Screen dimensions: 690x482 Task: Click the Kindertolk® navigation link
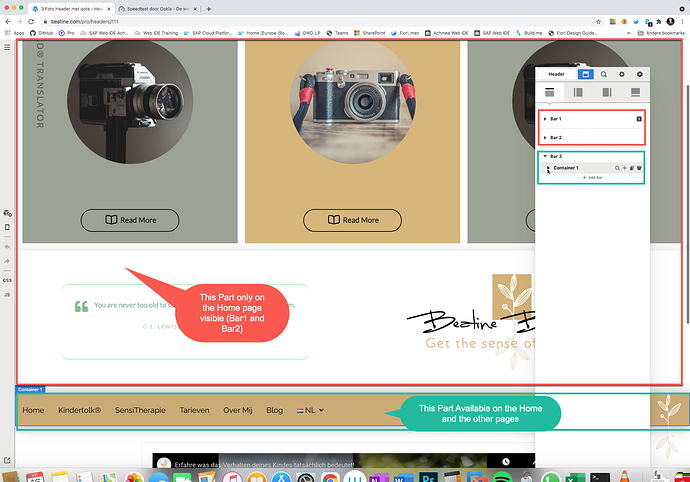[80, 410]
